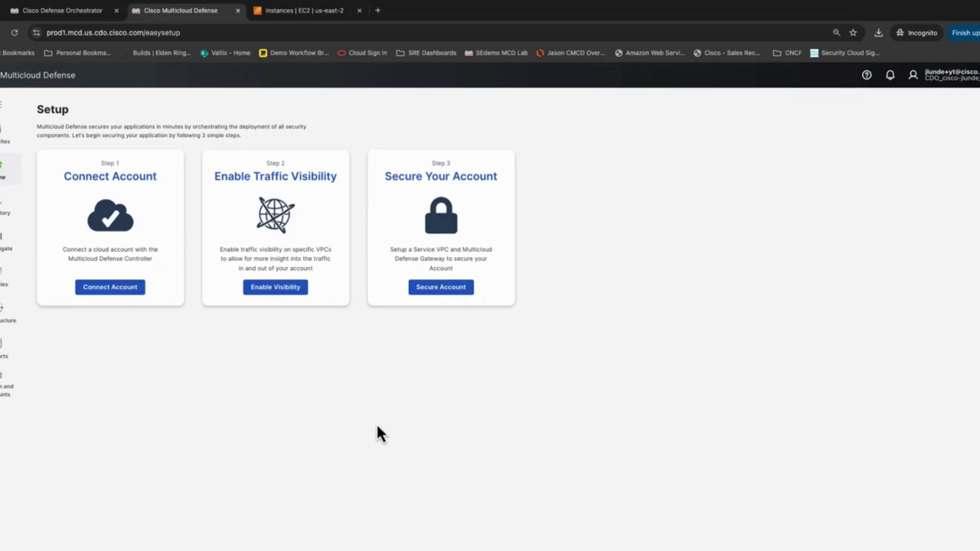Open the notifications bell icon
Image resolution: width=980 pixels, height=551 pixels.
[890, 75]
